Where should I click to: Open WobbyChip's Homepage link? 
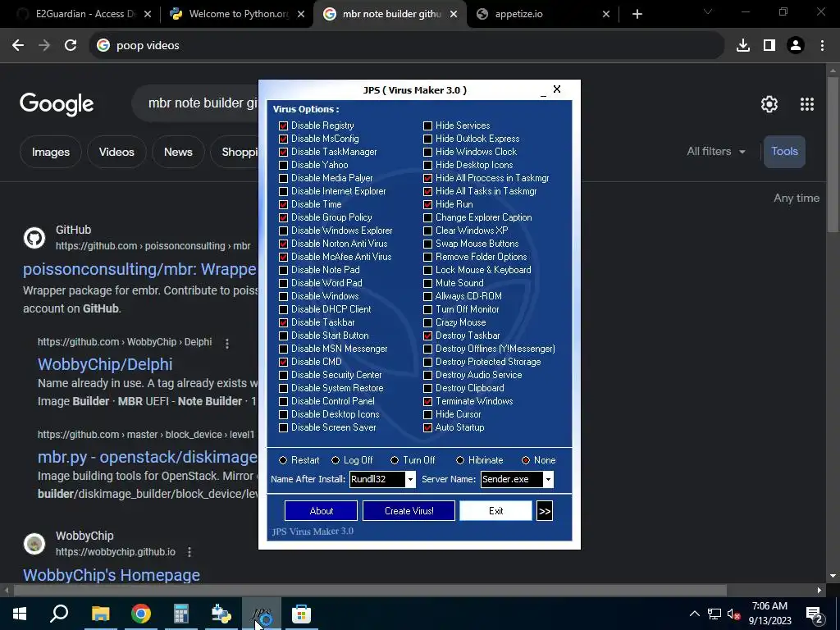click(112, 575)
